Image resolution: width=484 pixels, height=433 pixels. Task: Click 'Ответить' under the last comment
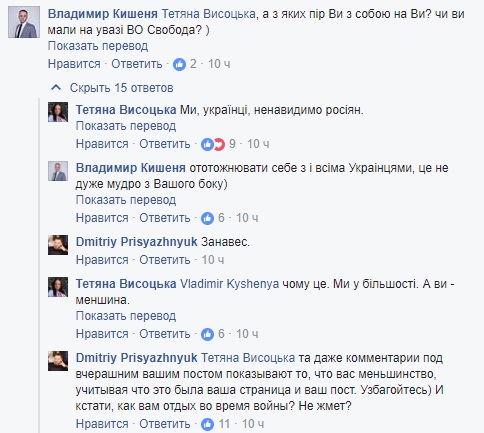[x=165, y=424]
